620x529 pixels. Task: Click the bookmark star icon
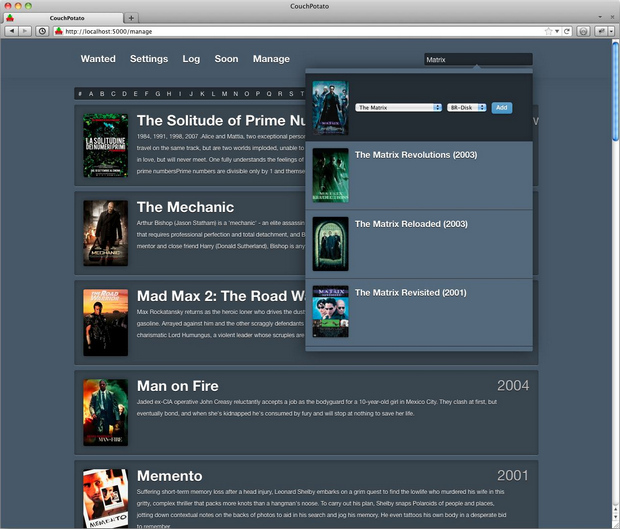tap(548, 31)
